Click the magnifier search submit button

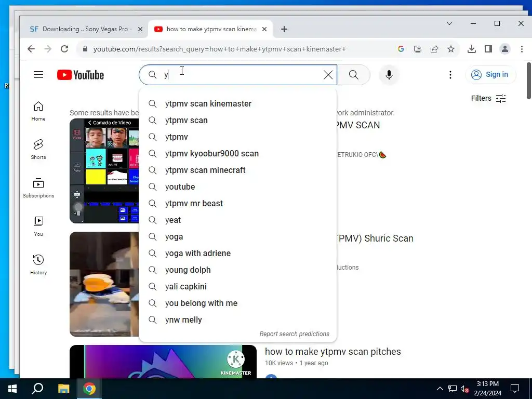click(x=353, y=75)
